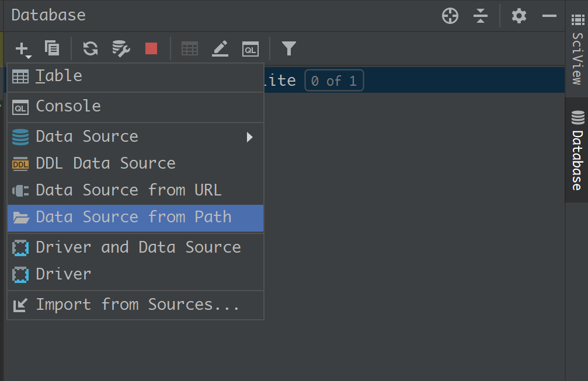Image resolution: width=588 pixels, height=381 pixels.
Task: Open the Database settings gear
Action: 519,16
